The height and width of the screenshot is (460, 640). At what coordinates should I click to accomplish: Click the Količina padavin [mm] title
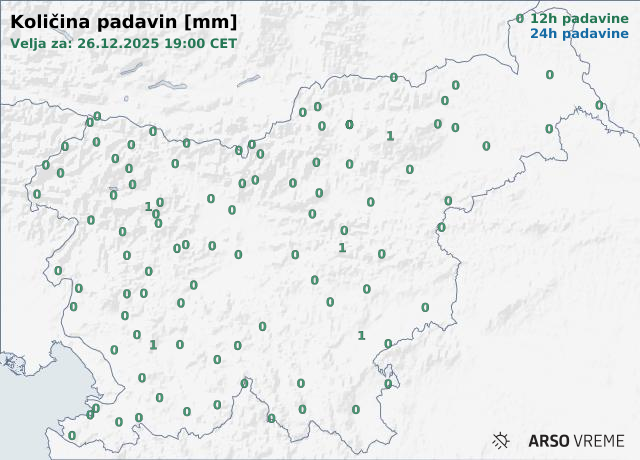124,21
